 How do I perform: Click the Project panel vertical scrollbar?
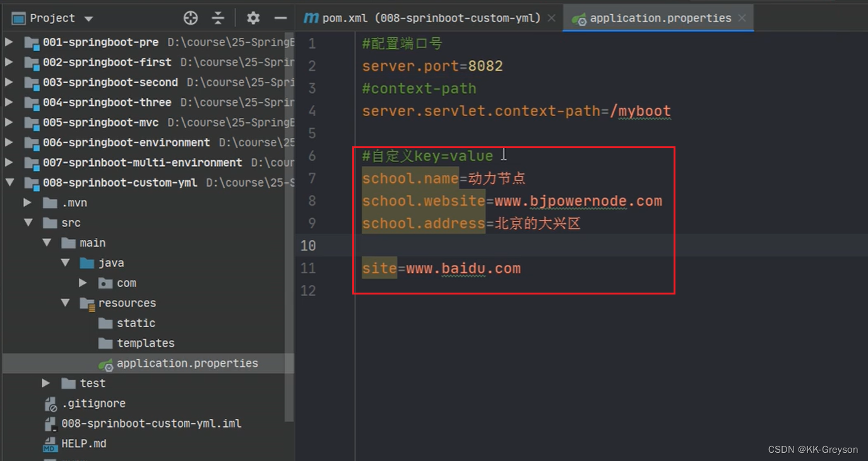[x=289, y=227]
